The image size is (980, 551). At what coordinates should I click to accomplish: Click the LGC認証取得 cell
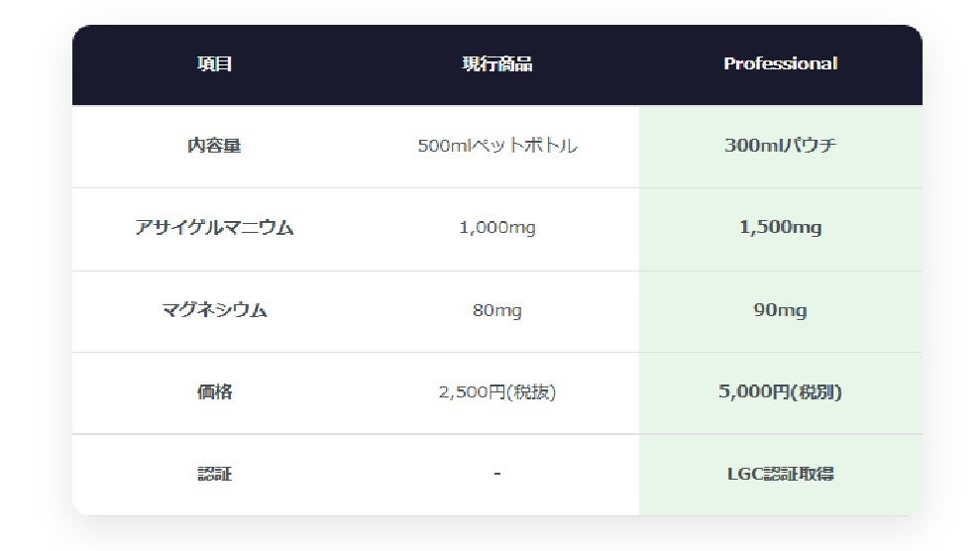(780, 474)
